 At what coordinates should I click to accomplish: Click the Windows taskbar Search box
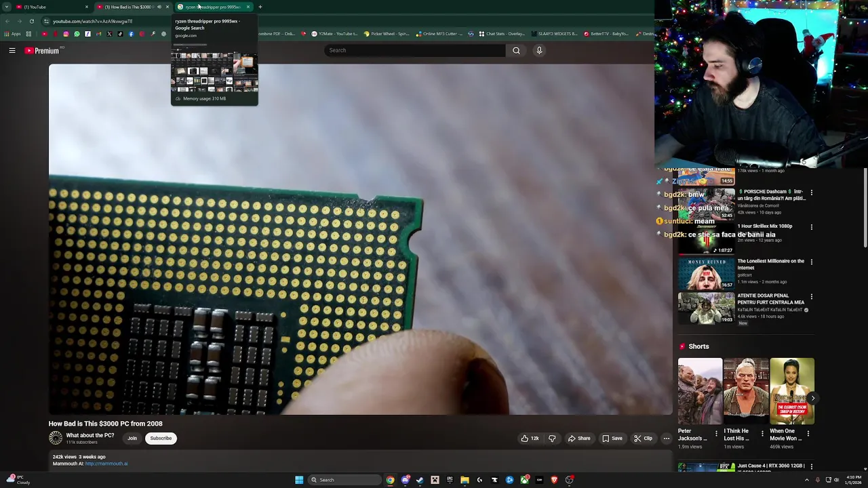point(344,480)
